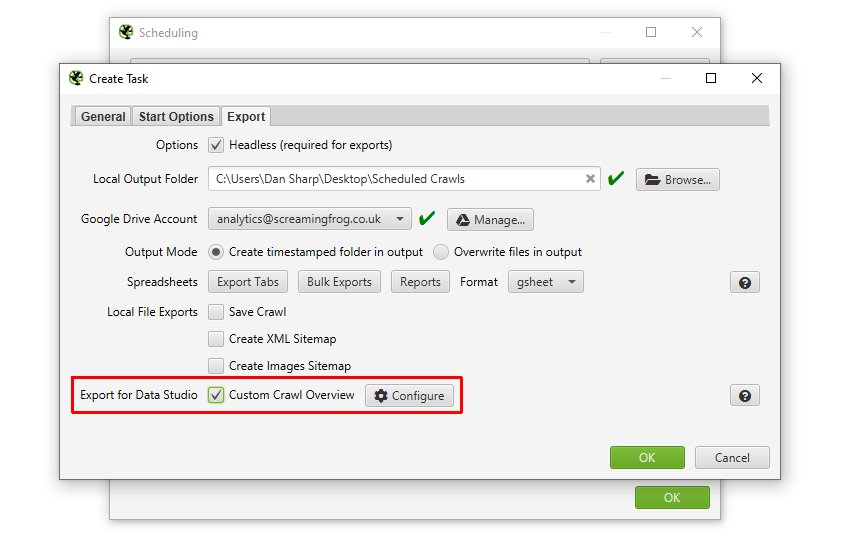Open Bulk Exports selection

coord(339,282)
